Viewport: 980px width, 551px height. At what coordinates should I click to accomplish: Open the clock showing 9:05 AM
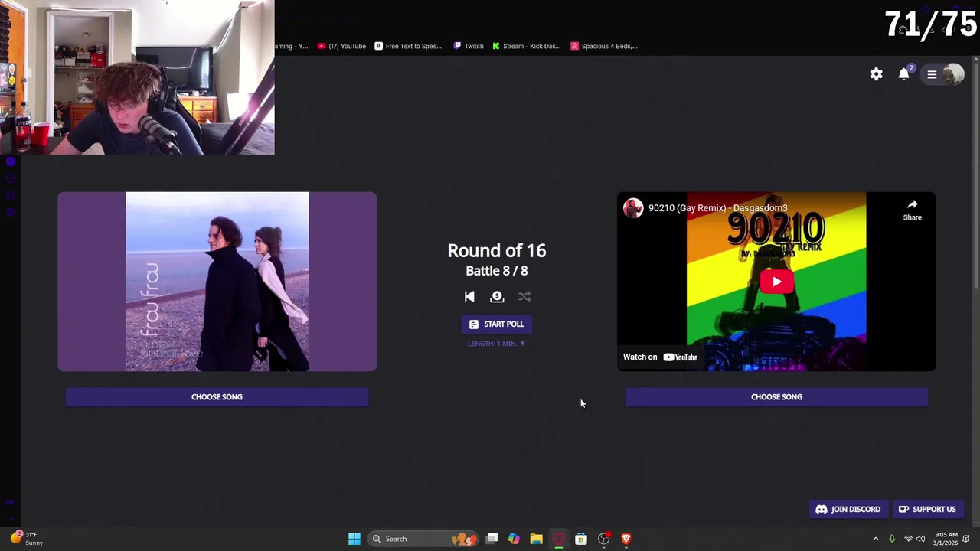[946, 539]
